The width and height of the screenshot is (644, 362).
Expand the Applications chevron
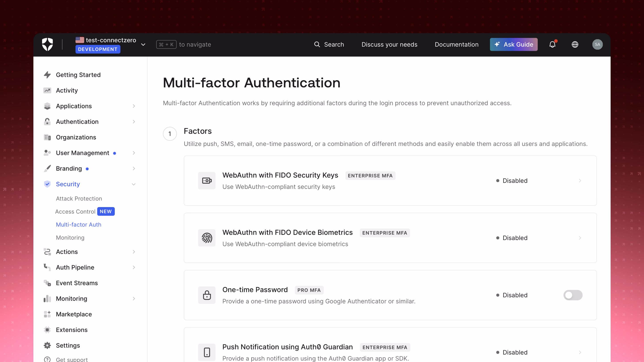[134, 106]
